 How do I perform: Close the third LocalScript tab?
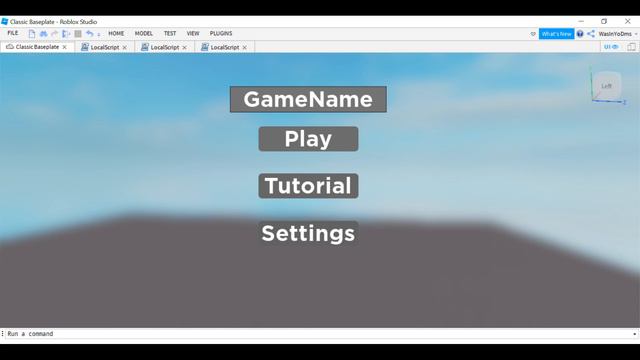(244, 48)
